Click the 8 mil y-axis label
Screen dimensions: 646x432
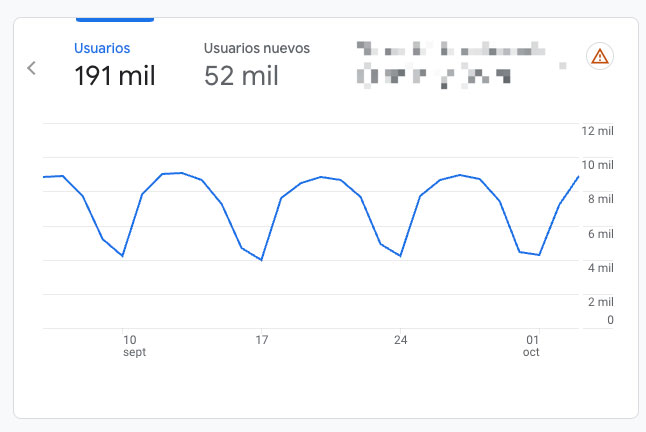pyautogui.click(x=599, y=199)
